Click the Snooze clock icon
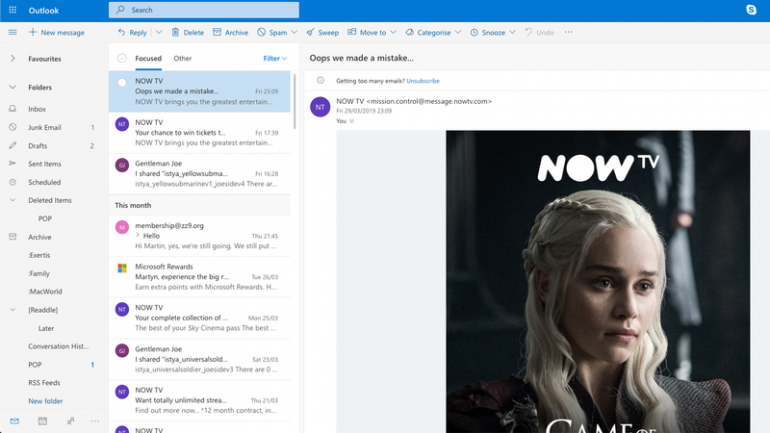The height and width of the screenshot is (433, 770). tap(474, 32)
